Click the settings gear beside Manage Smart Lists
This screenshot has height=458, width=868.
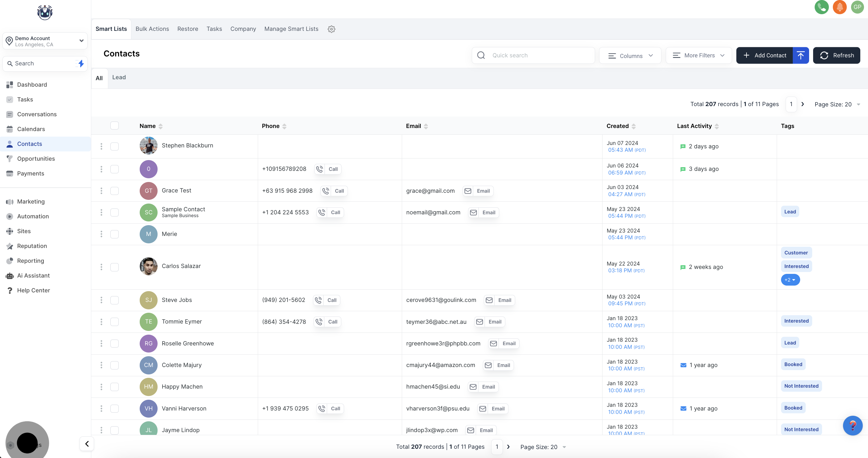click(331, 29)
